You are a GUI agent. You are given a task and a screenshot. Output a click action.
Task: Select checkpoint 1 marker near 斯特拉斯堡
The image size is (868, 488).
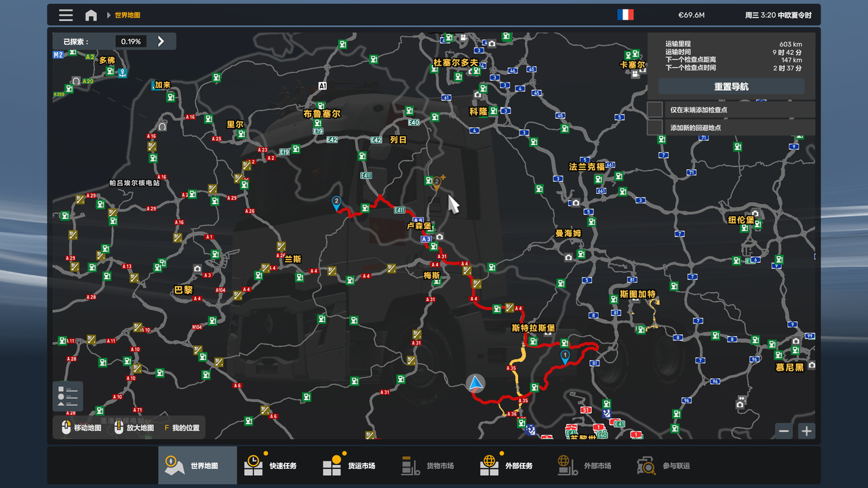[x=565, y=357]
